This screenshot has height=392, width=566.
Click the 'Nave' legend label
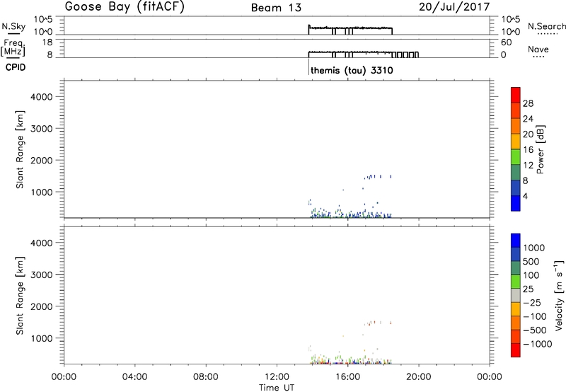[538, 50]
